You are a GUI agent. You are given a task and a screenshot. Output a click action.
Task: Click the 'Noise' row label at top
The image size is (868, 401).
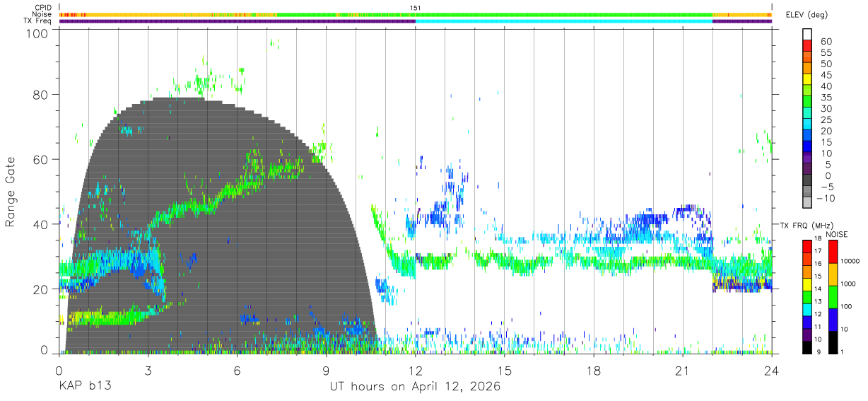[42, 14]
